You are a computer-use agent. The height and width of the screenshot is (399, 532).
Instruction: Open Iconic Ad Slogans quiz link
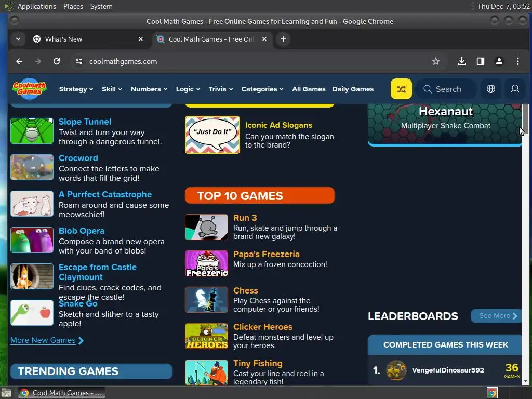[x=278, y=125]
